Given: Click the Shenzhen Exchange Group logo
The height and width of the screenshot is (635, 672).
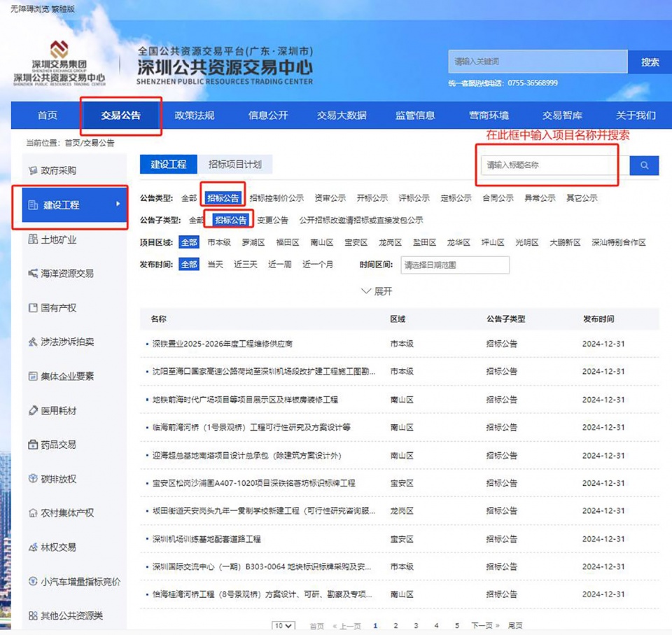Looking at the screenshot, I should click(x=59, y=63).
